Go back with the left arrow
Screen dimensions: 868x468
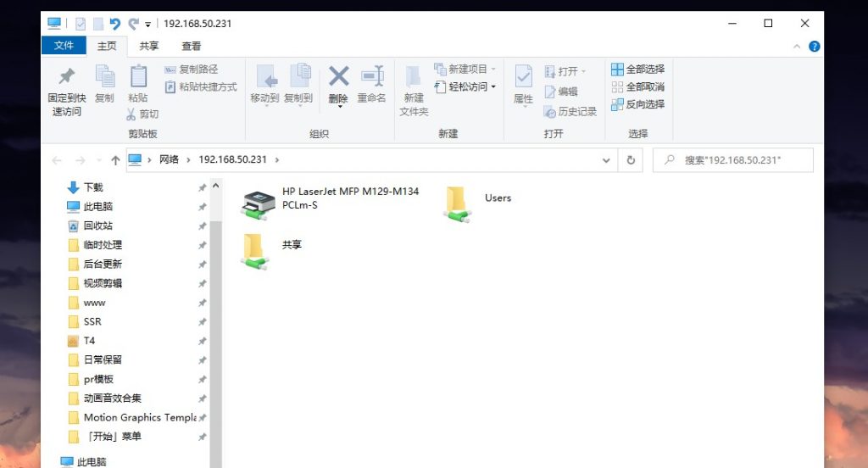coord(57,160)
